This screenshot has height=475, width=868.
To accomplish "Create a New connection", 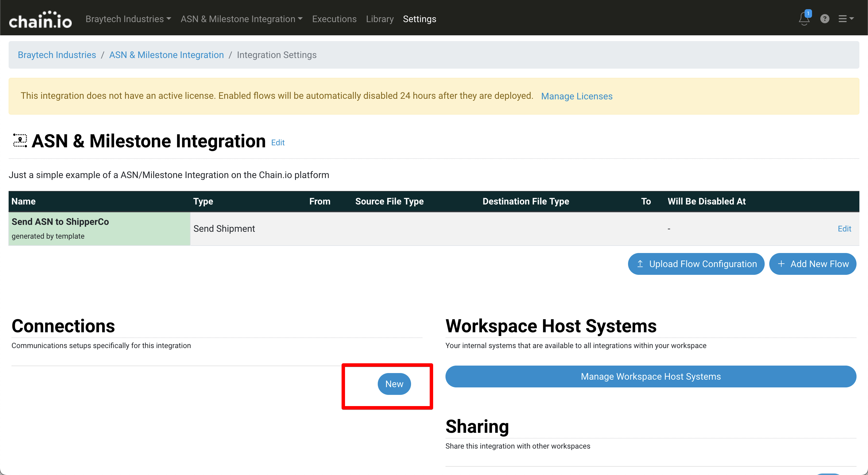I will [394, 384].
